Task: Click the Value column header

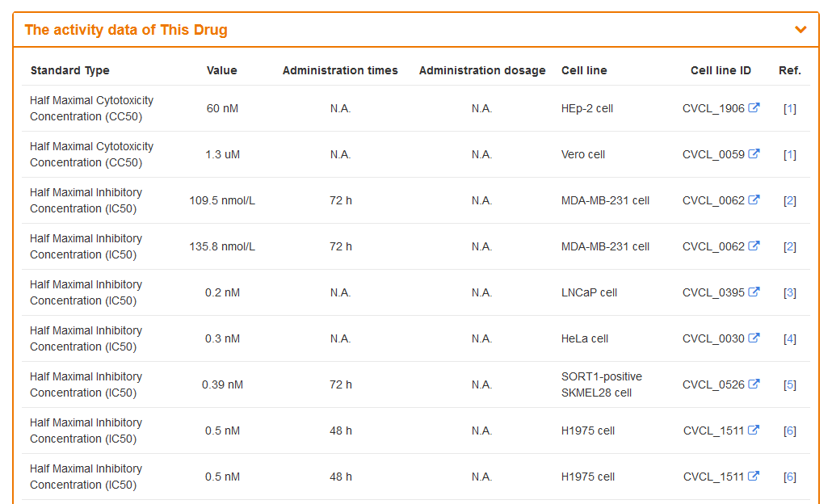Action: pos(222,70)
